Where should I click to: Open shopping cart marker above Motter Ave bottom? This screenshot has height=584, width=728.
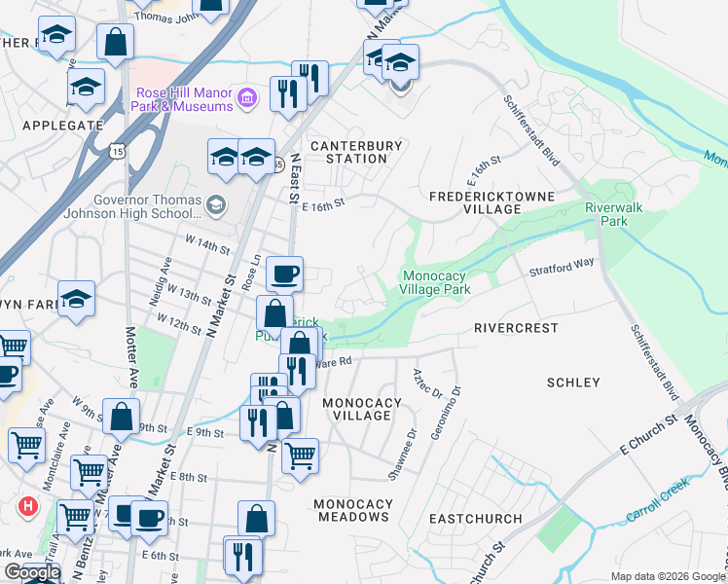[x=89, y=475]
